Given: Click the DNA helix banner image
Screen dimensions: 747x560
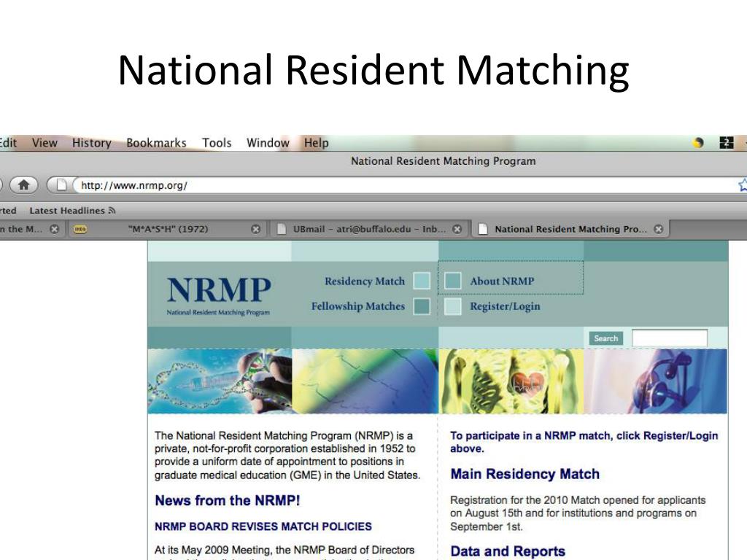Looking at the screenshot, I should [x=220, y=381].
